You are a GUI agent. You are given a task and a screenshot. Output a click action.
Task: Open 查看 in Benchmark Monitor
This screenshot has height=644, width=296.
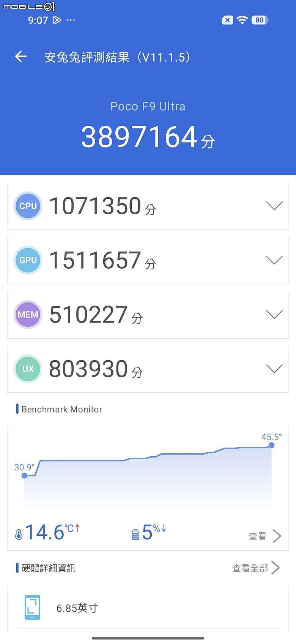coord(257,536)
